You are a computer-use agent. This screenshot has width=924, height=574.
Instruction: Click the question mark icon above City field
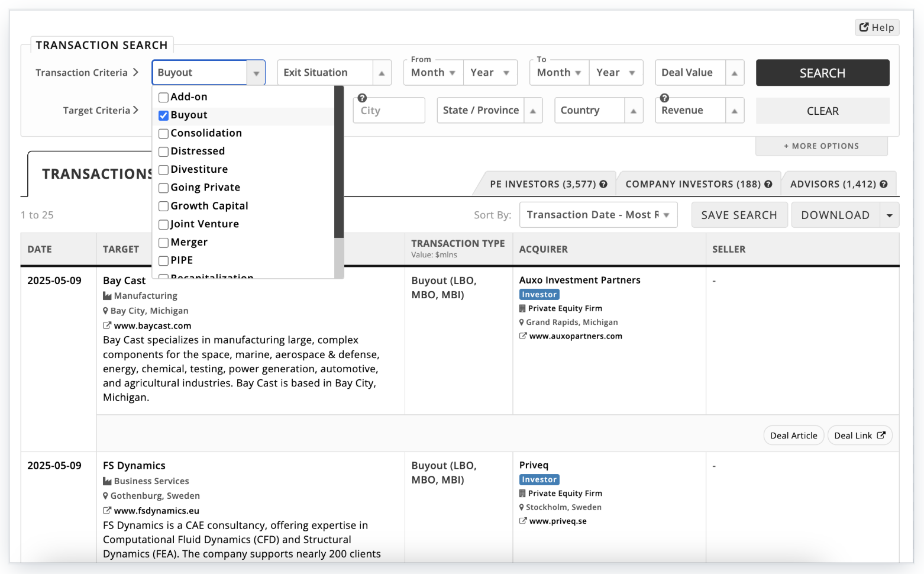pyautogui.click(x=362, y=97)
